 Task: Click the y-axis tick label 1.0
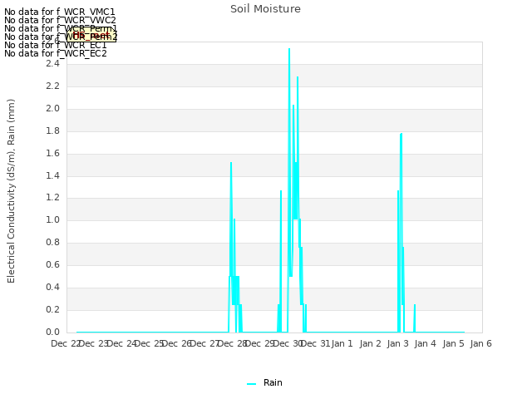[x=52, y=219]
